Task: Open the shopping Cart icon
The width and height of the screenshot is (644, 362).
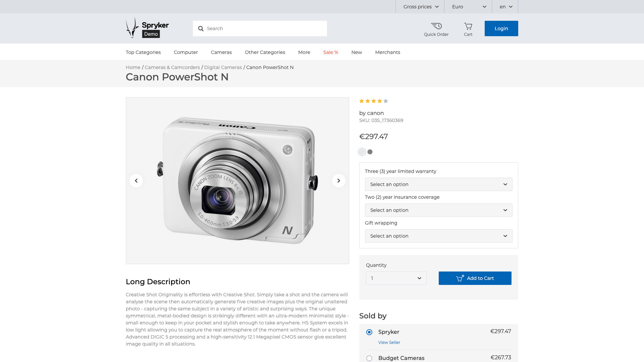Action: tap(468, 29)
